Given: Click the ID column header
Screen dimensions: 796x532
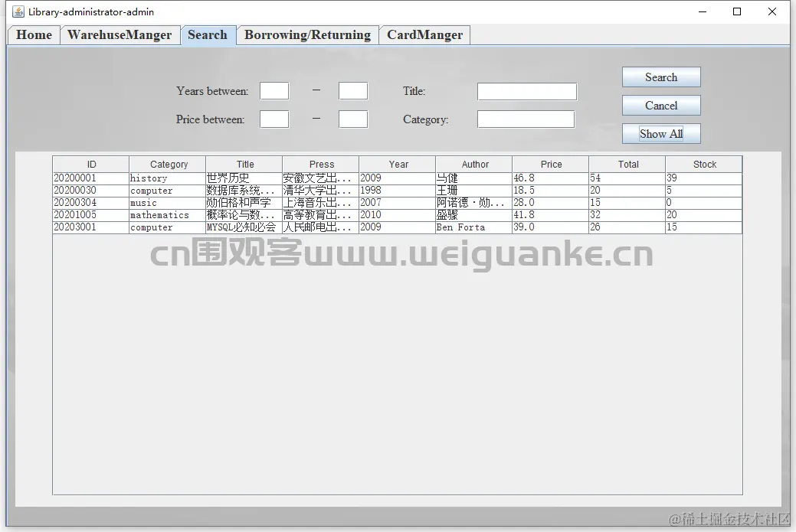Looking at the screenshot, I should (x=91, y=165).
